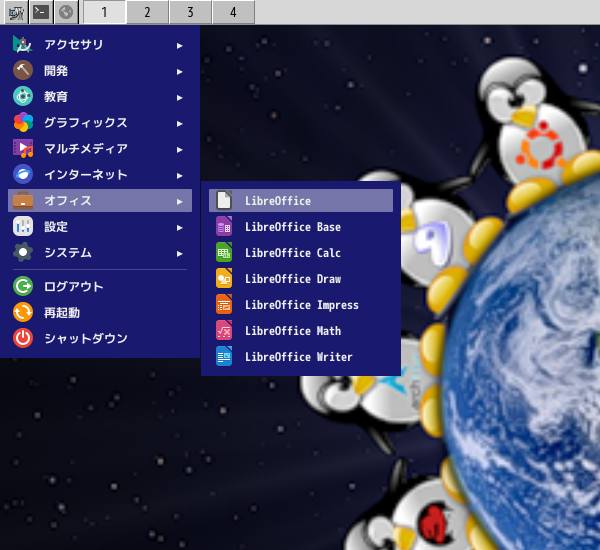Expand オフィス submenu arrow

pyautogui.click(x=179, y=202)
